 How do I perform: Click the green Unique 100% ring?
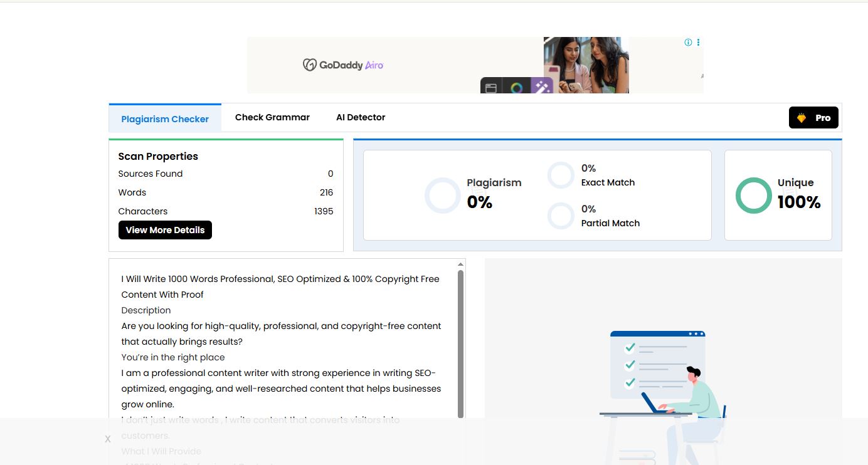tap(753, 195)
